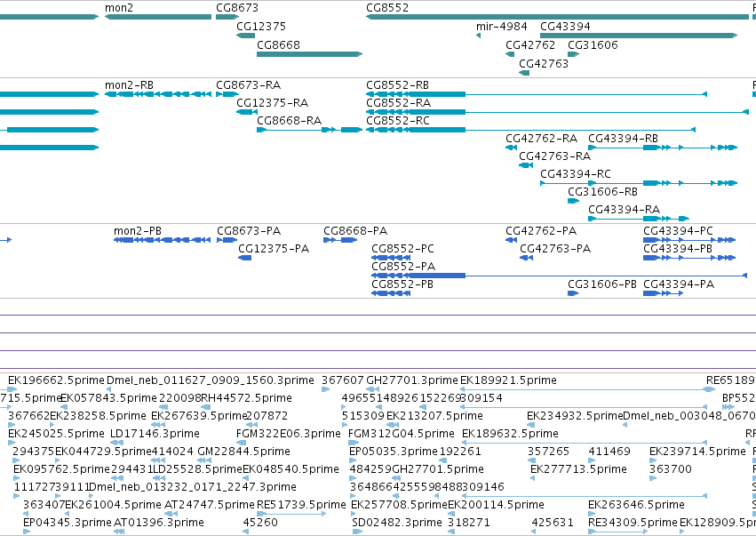The width and height of the screenshot is (756, 536).
Task: Select the RE34309.5prime EST label
Action: pos(633,523)
